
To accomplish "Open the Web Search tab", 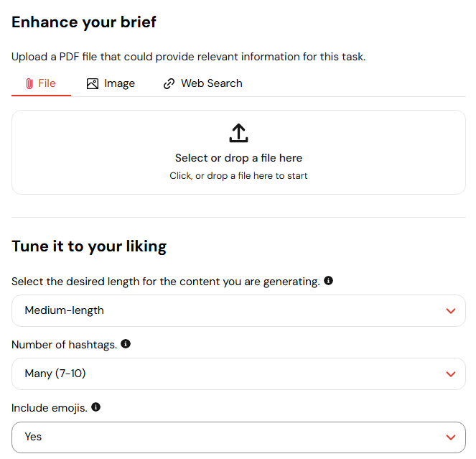I will point(202,83).
